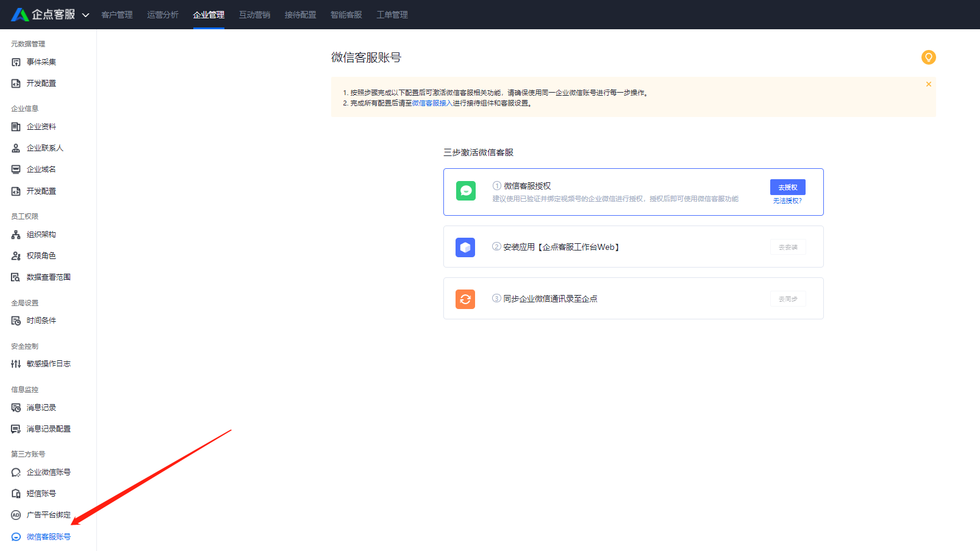Open the 客户管理 top menu
Screen dimensions: 980x551
click(x=117, y=15)
